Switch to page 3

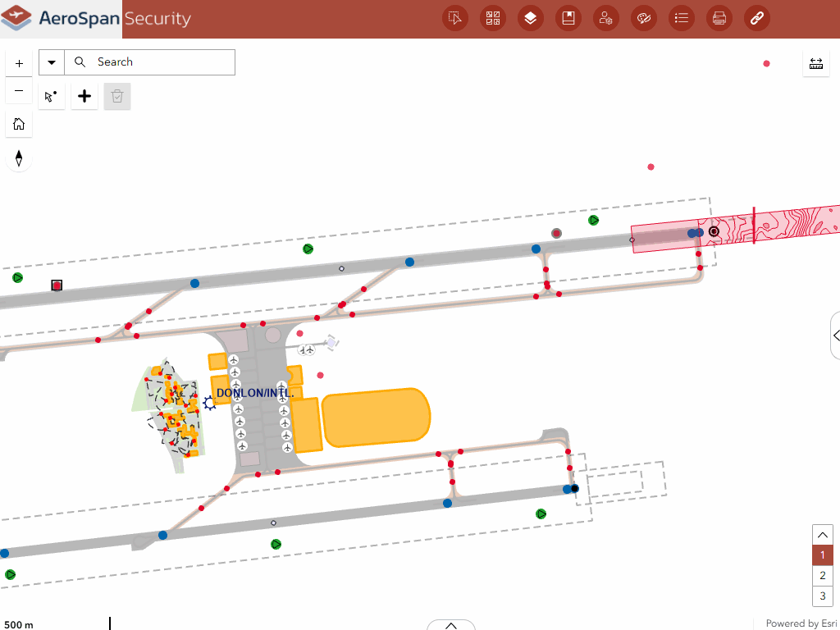click(x=822, y=596)
